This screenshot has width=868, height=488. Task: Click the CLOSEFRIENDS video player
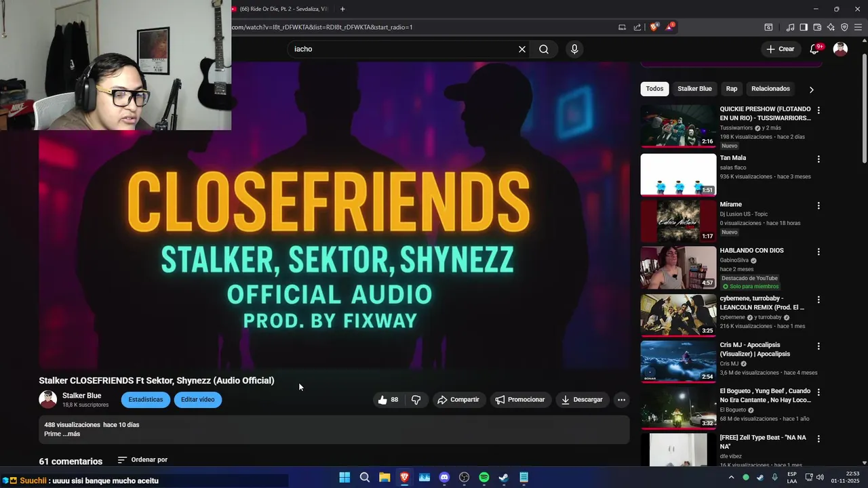334,216
